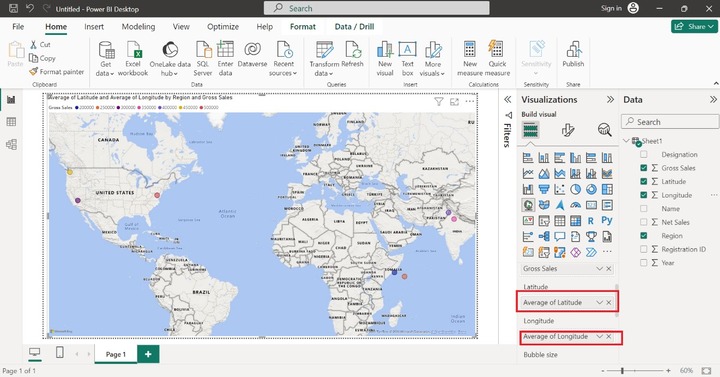Open Table view in left sidebar
This screenshot has height=377, width=720.
coord(11,122)
